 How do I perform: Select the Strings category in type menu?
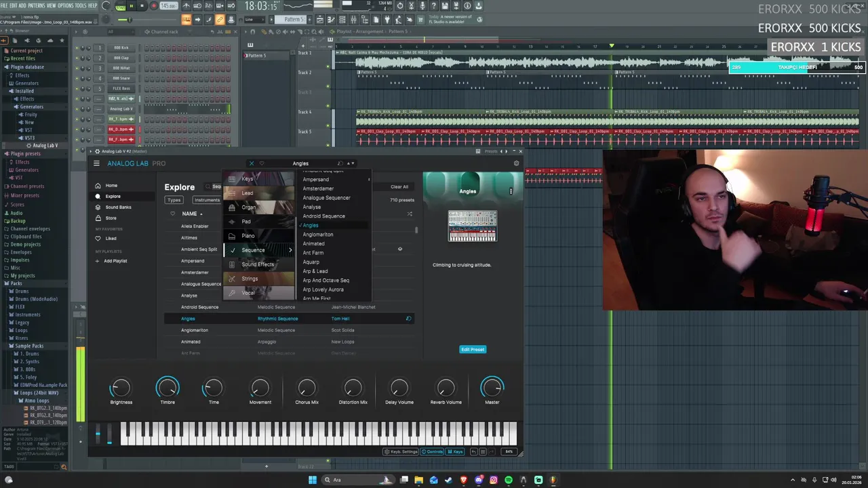(259, 279)
